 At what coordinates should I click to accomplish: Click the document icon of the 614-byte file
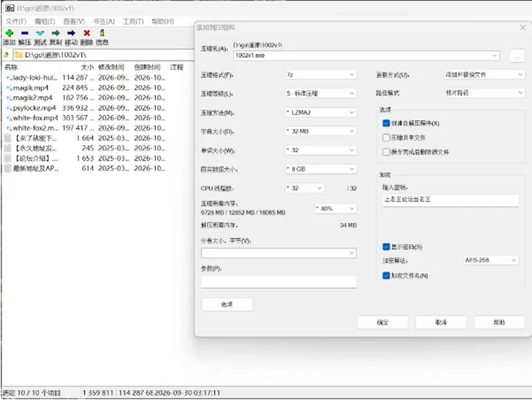(8, 168)
